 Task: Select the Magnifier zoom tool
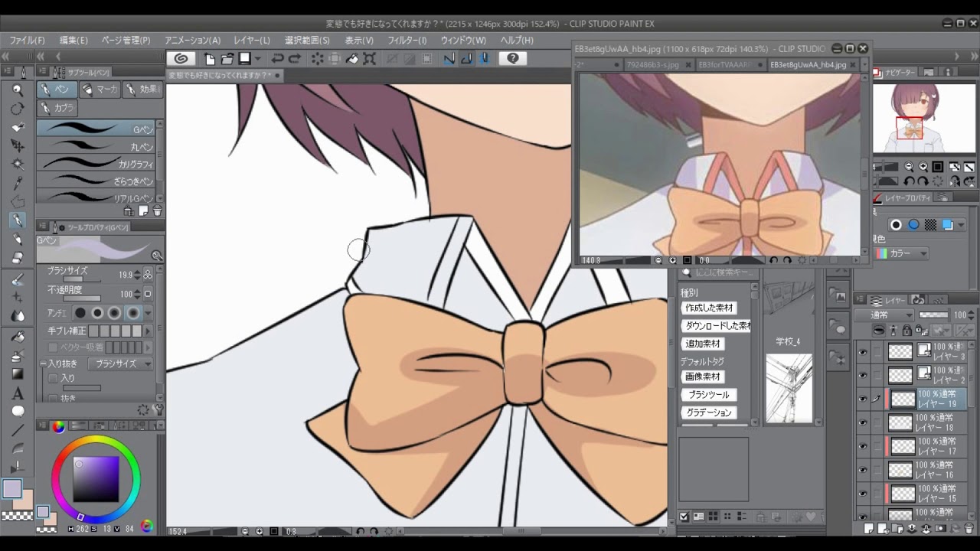(x=18, y=90)
